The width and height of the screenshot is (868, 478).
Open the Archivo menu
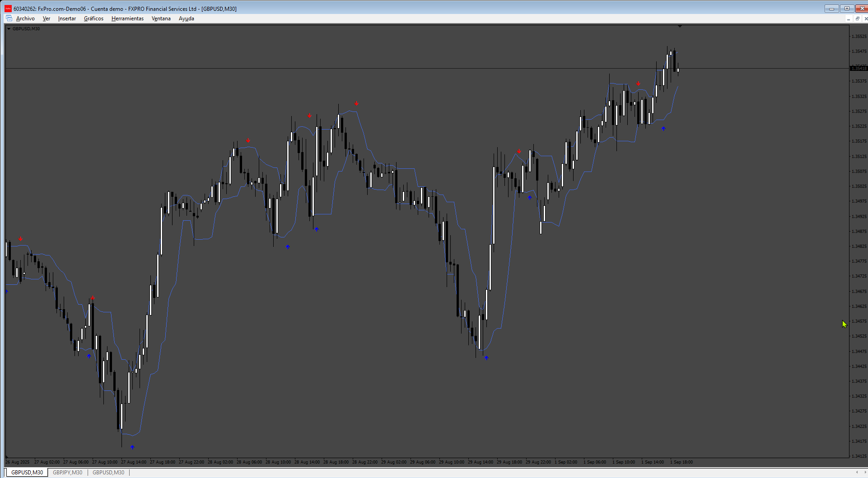[x=25, y=19]
